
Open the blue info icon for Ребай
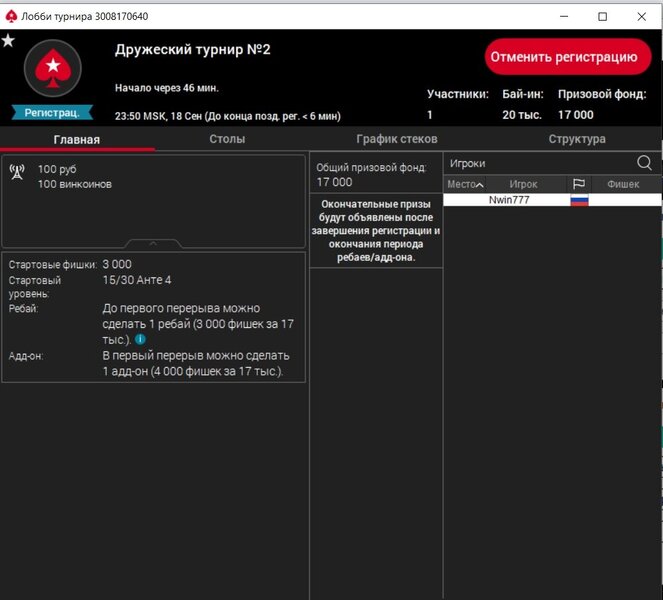coord(140,339)
